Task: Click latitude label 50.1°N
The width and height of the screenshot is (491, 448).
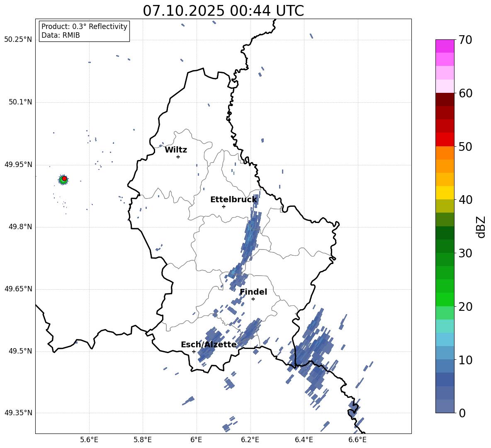Action: point(21,102)
